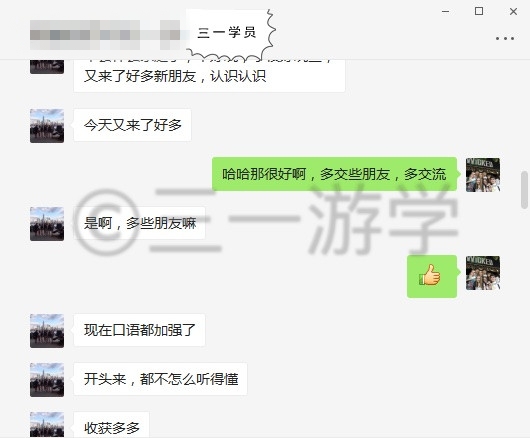Screen dimensions: 530x438
Task: Click sender avatar beside 收获多多
Action: pos(47,425)
